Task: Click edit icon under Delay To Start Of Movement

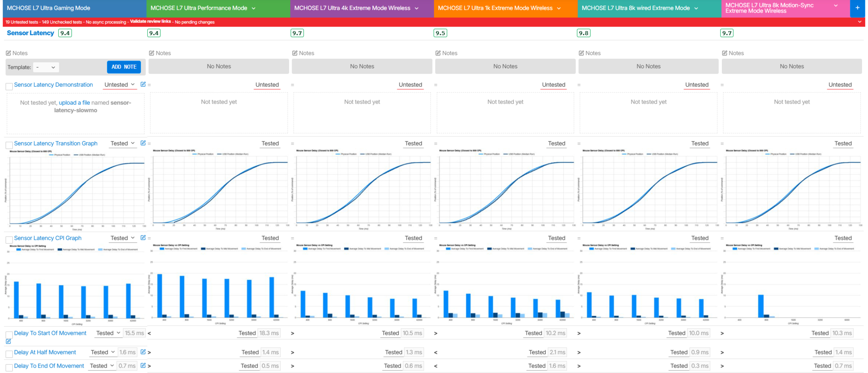Action: 8,341
